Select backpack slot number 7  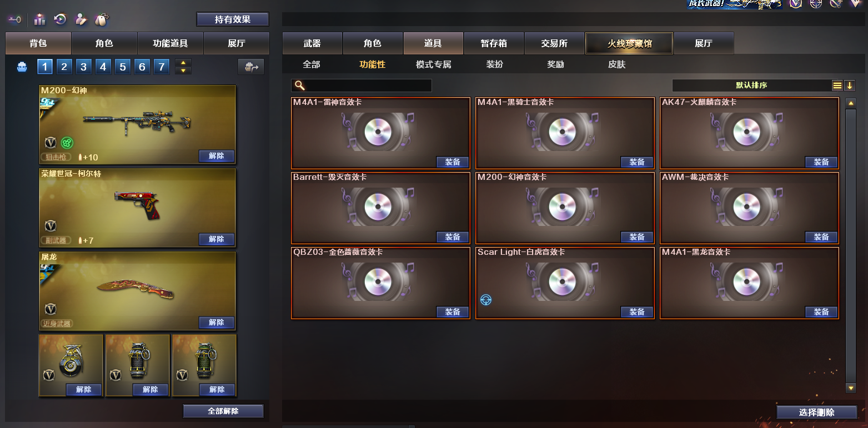coord(161,67)
